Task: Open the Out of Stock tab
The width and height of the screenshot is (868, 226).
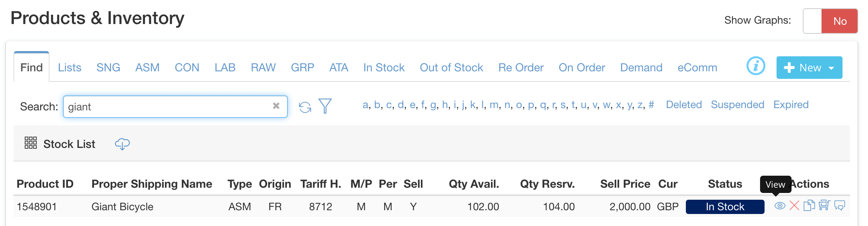Action: click(451, 68)
